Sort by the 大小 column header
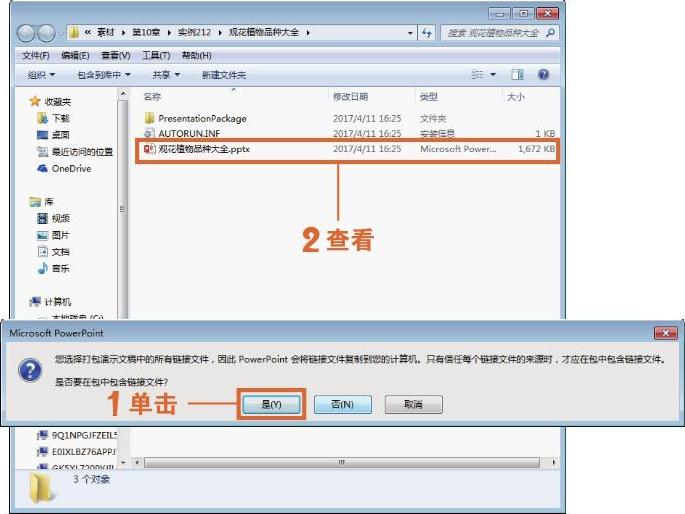 coord(515,97)
